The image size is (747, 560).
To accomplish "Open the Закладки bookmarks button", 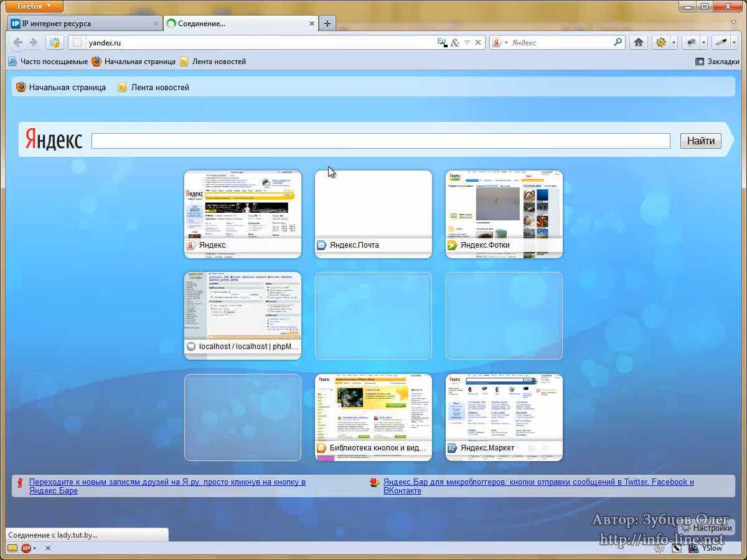I will [717, 62].
